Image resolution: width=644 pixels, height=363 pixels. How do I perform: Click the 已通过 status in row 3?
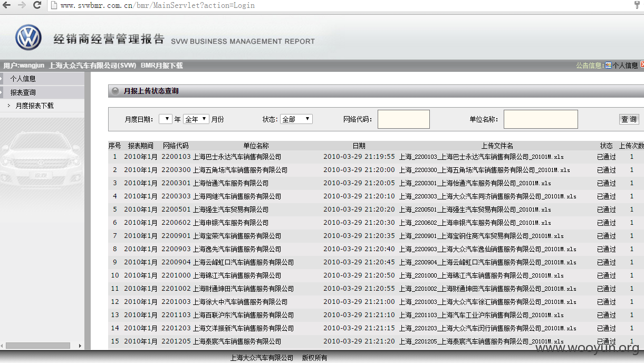606,183
